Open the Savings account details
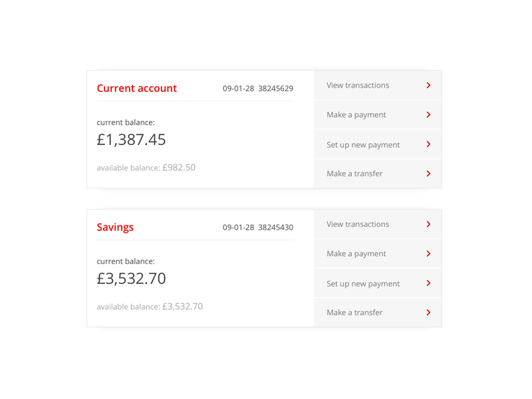 tap(115, 227)
